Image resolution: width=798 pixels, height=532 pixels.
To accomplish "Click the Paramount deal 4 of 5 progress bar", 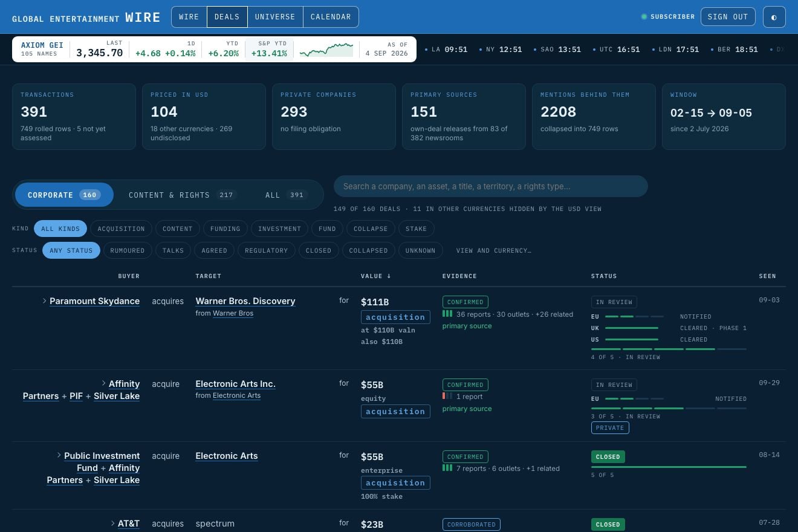I will [x=669, y=349].
